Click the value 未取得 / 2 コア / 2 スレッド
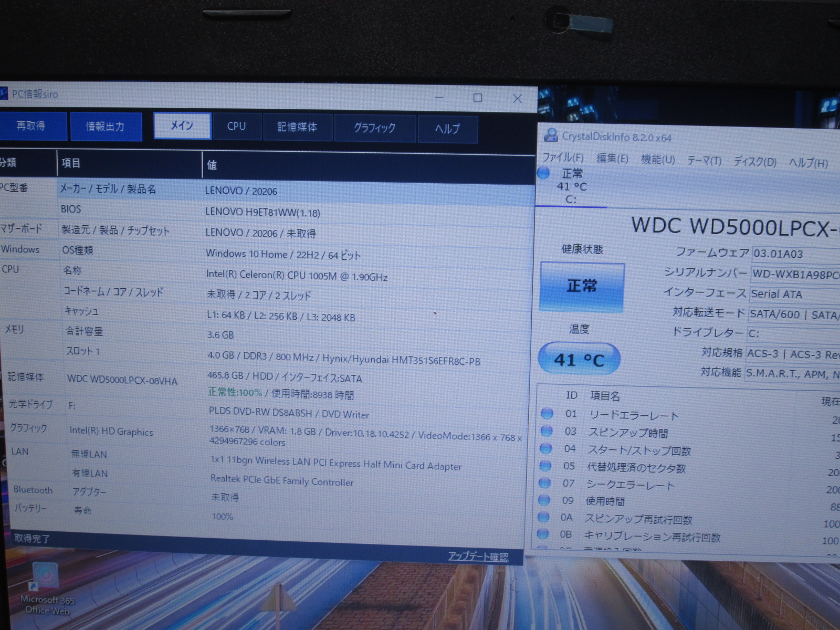840x630 pixels. [259, 295]
